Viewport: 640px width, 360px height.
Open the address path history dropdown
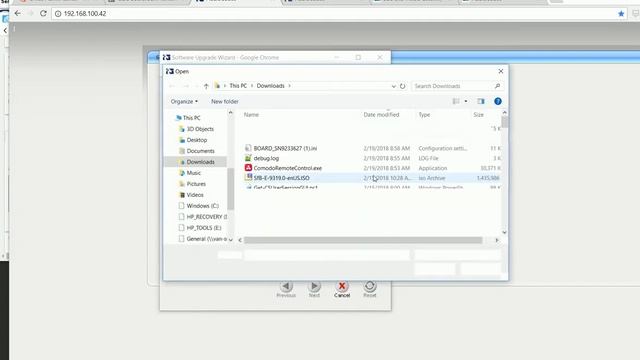coord(393,86)
